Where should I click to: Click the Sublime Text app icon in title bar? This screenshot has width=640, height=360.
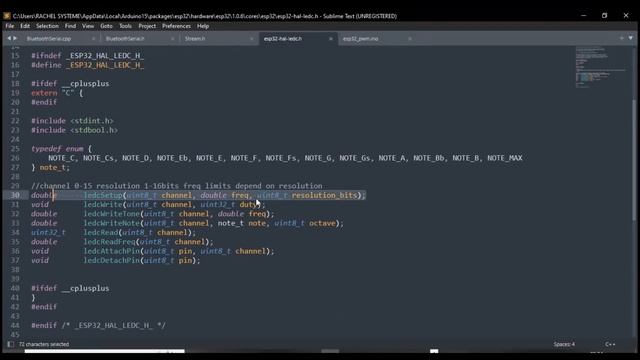click(x=7, y=16)
